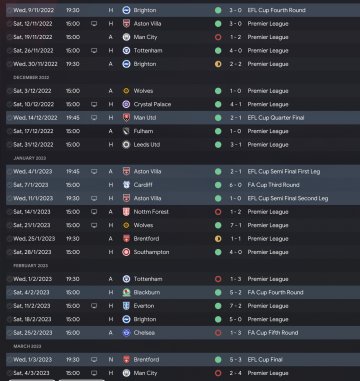
Task: Click the 6 - 0 result versus Cardiff
Action: 235,185
